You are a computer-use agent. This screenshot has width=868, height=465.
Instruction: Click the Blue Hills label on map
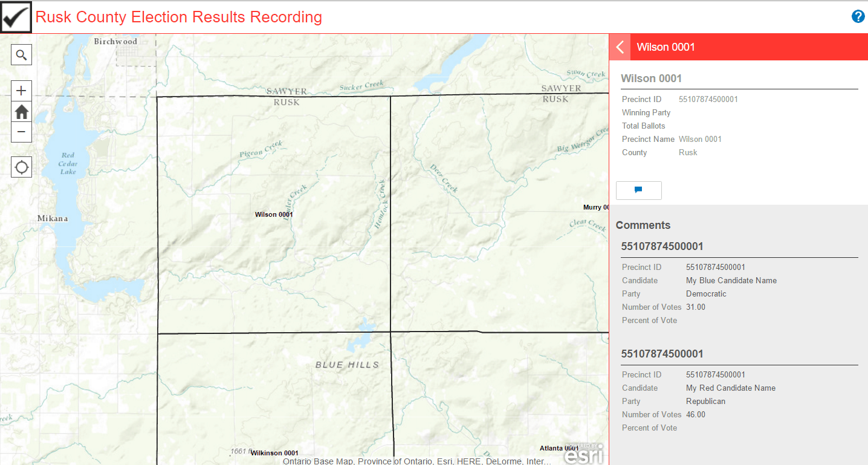coord(347,365)
